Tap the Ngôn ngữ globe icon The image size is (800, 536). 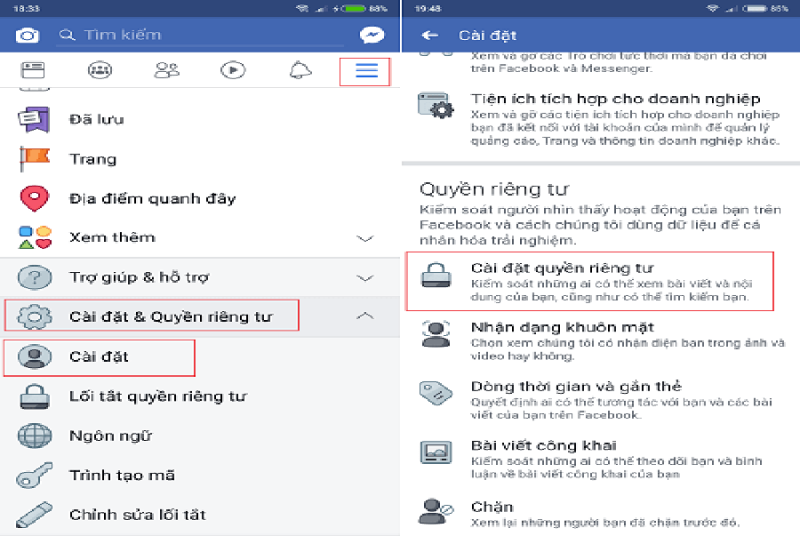pyautogui.click(x=35, y=436)
